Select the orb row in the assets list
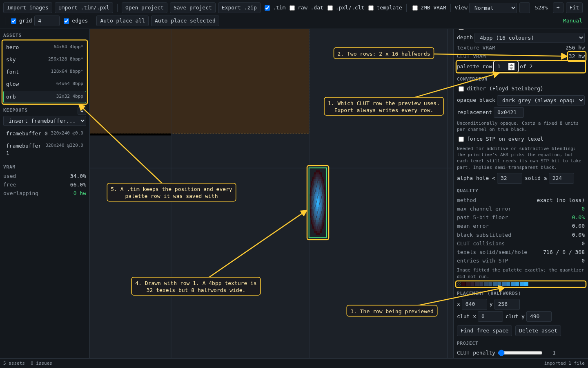This screenshot has width=588, height=368. click(x=45, y=96)
